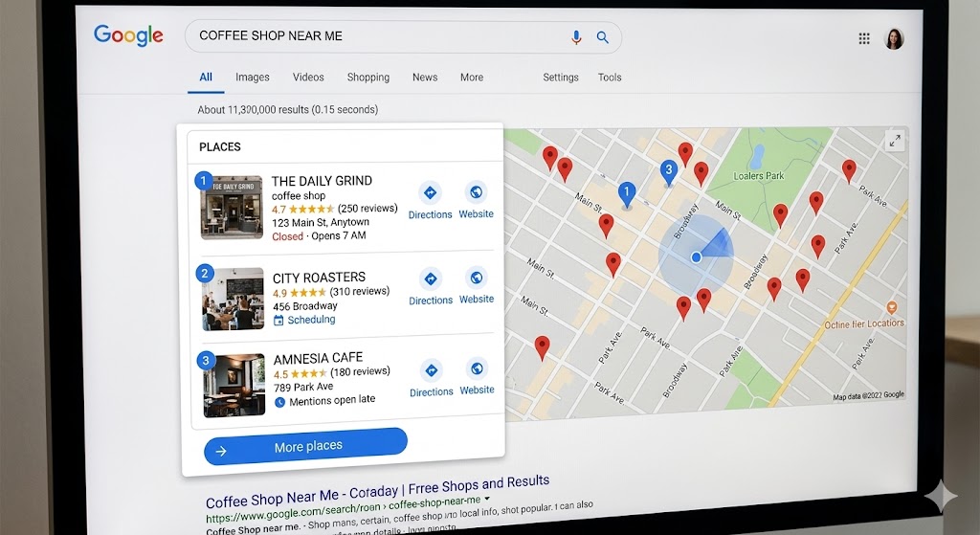Click the current location blue dot
This screenshot has width=980, height=535.
697,256
